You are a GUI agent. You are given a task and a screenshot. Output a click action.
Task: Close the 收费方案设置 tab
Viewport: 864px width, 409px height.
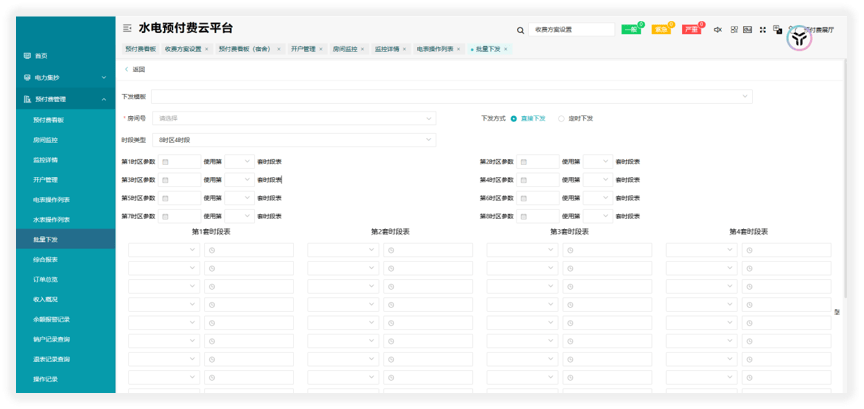coord(207,48)
